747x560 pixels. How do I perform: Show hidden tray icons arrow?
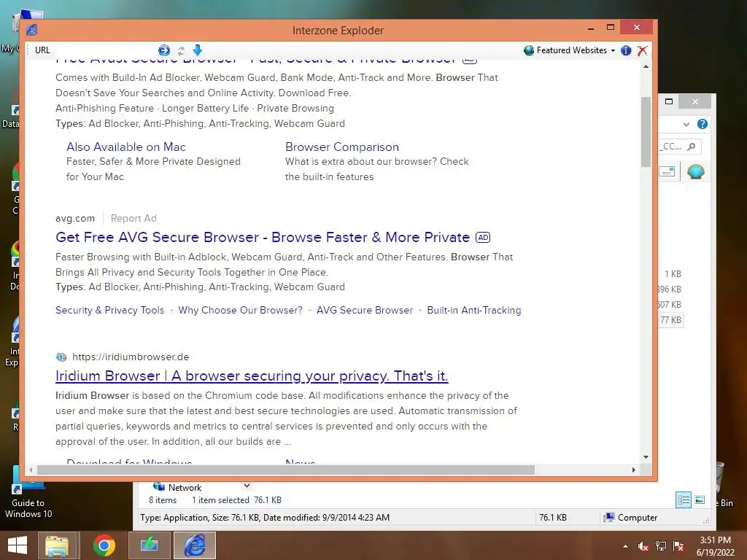click(x=625, y=546)
